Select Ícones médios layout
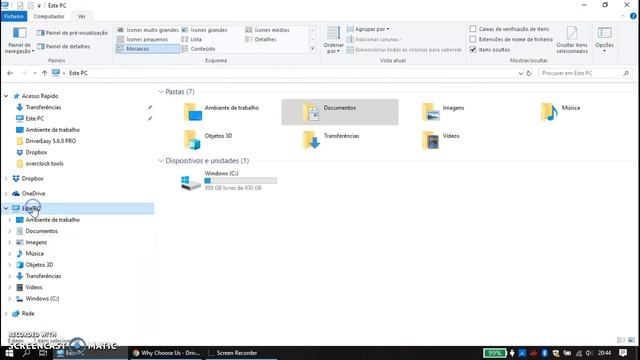The image size is (640, 360). point(267,30)
